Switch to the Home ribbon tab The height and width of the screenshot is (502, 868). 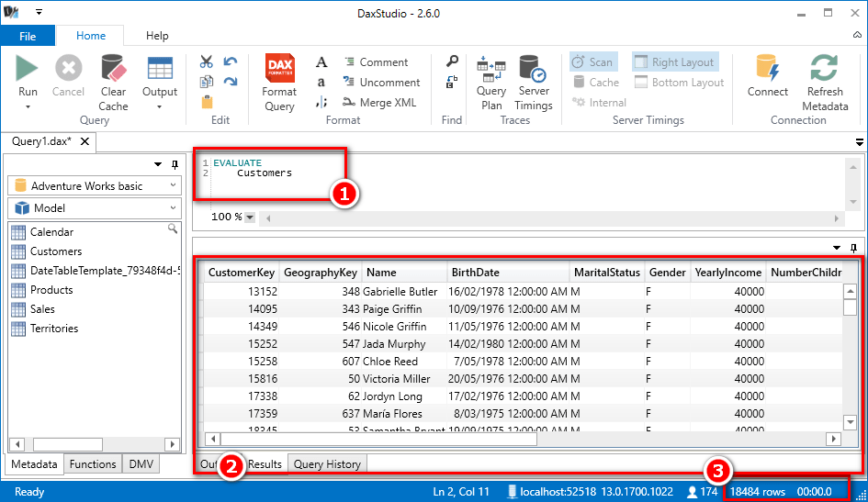91,36
